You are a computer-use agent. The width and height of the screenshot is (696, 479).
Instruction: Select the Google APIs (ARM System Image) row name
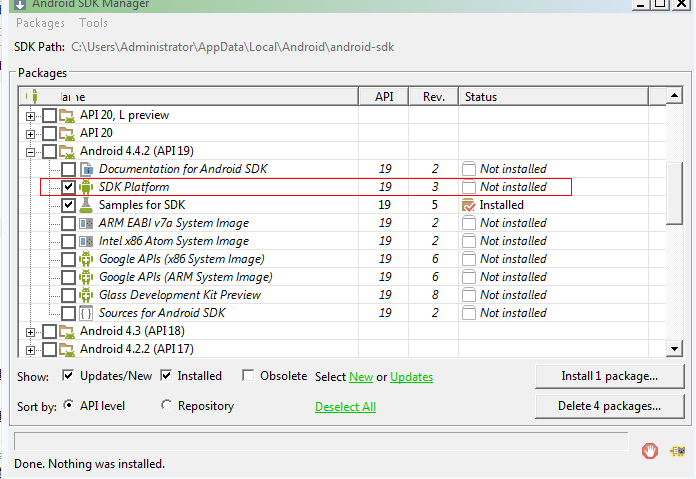(186, 277)
